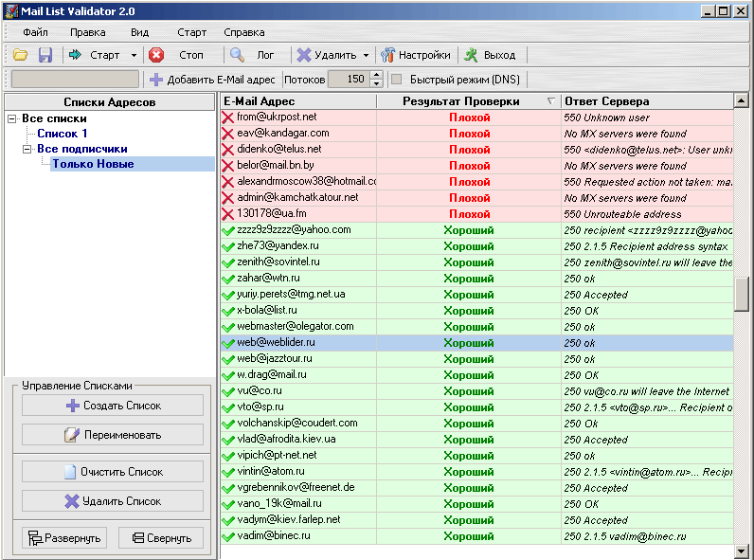Click the e-mail address input field
Screen dimensions: 754x560
75,80
